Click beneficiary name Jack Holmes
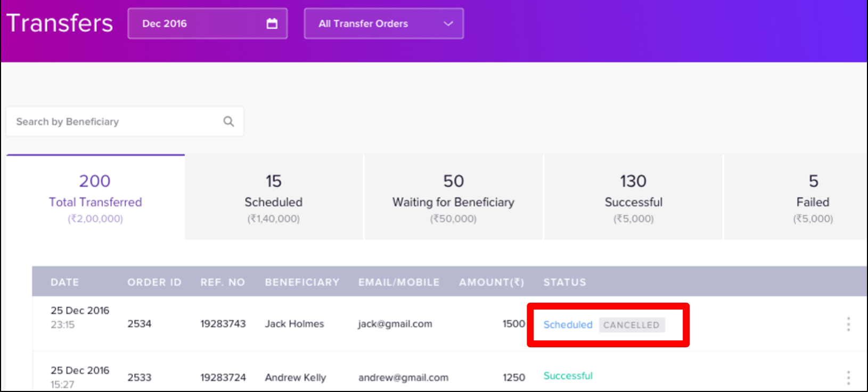Image resolution: width=868 pixels, height=392 pixels. [294, 324]
